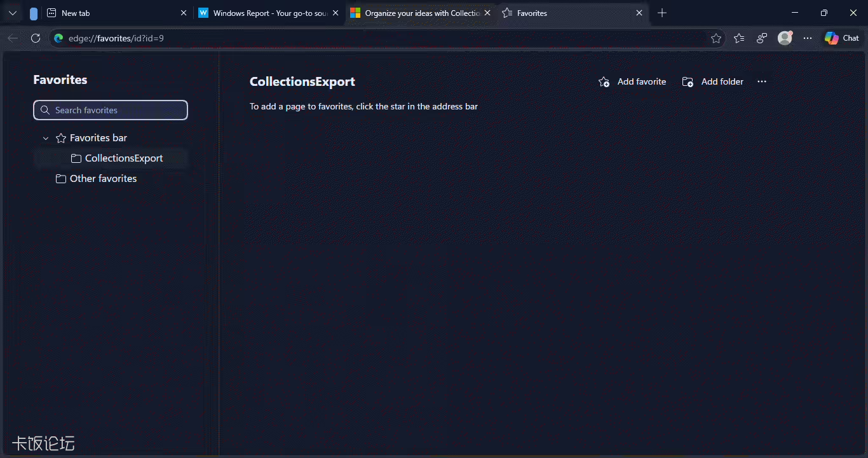Open More options next to Add folder
Viewport: 868px width, 458px height.
coord(762,81)
